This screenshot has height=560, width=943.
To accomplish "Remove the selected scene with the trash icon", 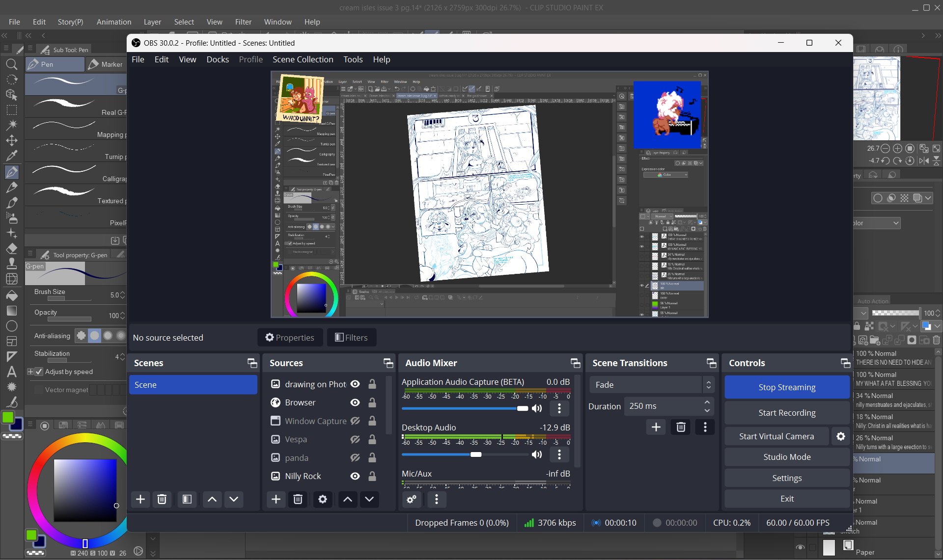I will coord(162,499).
